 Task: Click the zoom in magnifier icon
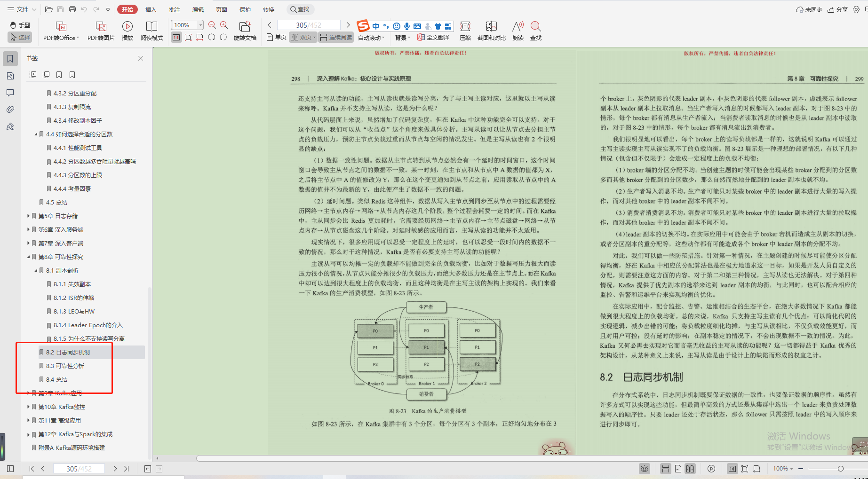click(x=224, y=25)
